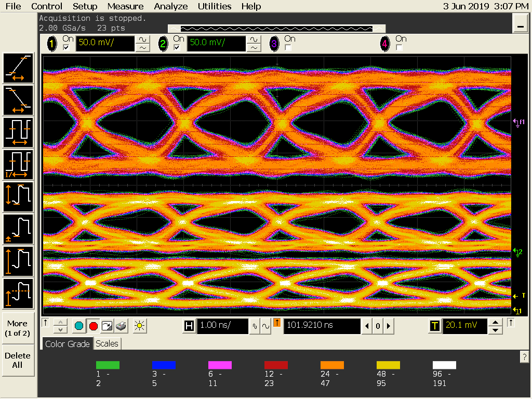Choose the frequency (1/period) measurement icon
This screenshot has width=532, height=399.
click(x=18, y=165)
